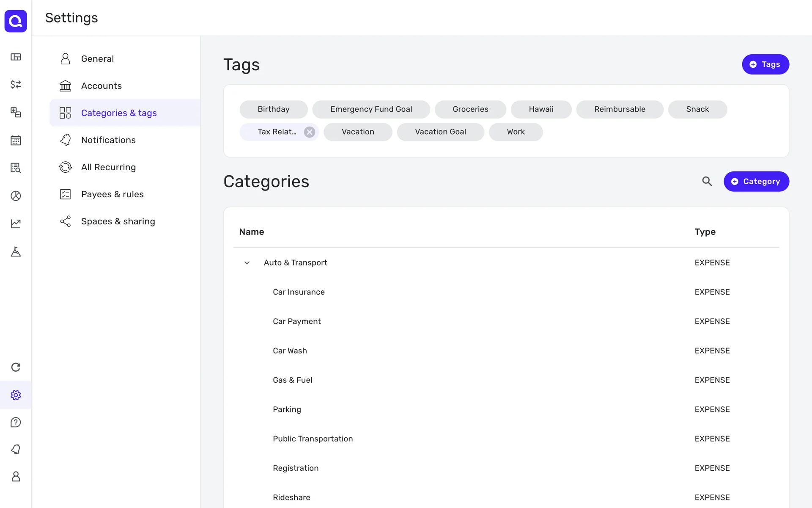Select the Reimbursable tag chip
812x508 pixels.
(619, 109)
